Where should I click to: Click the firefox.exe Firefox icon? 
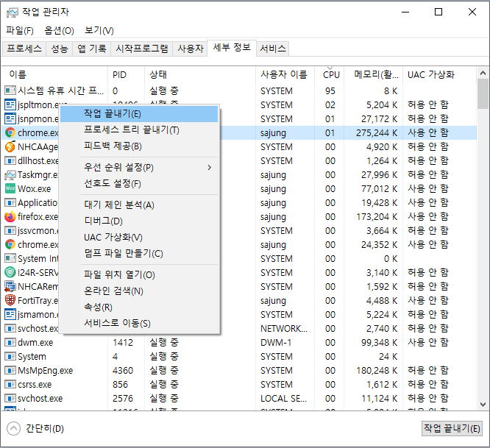[x=10, y=216]
